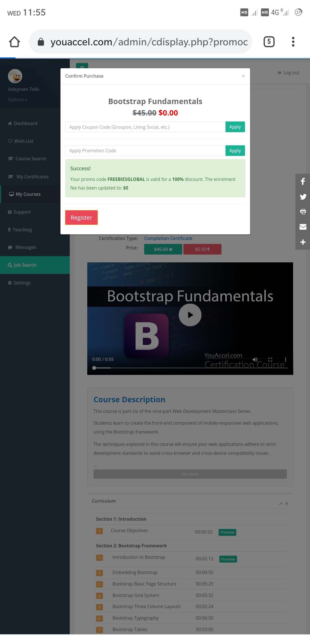The height and width of the screenshot is (644, 310).
Task: Mute the video volume
Action: point(255,360)
